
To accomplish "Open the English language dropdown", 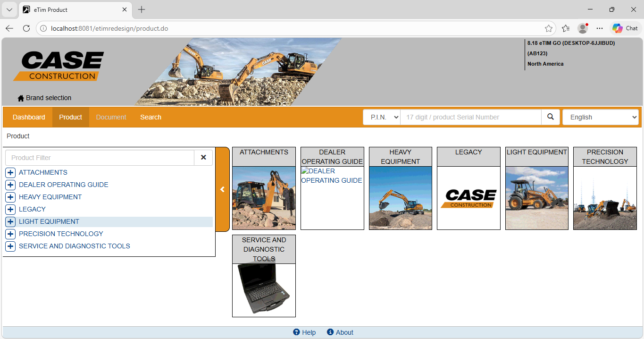I will coord(600,117).
